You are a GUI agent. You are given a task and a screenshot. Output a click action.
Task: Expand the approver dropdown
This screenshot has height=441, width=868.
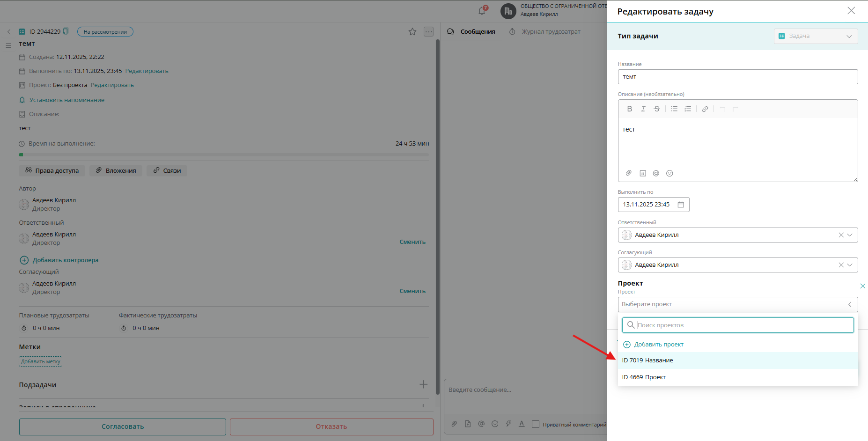coord(850,265)
